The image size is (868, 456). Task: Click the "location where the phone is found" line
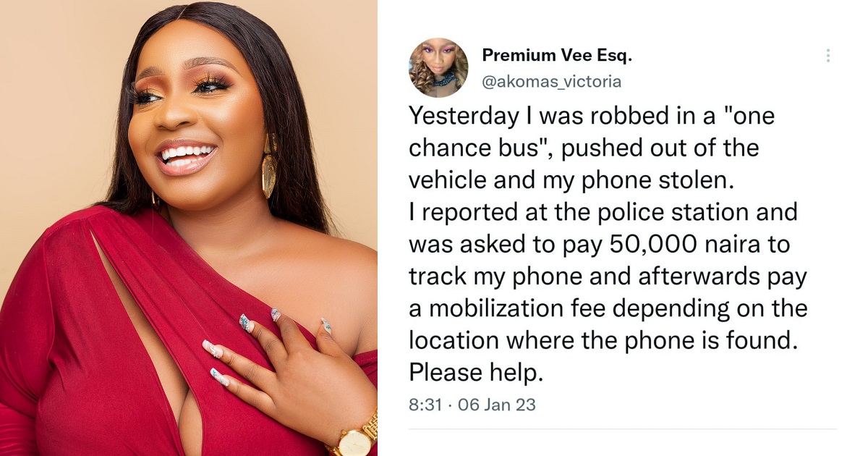(x=603, y=339)
